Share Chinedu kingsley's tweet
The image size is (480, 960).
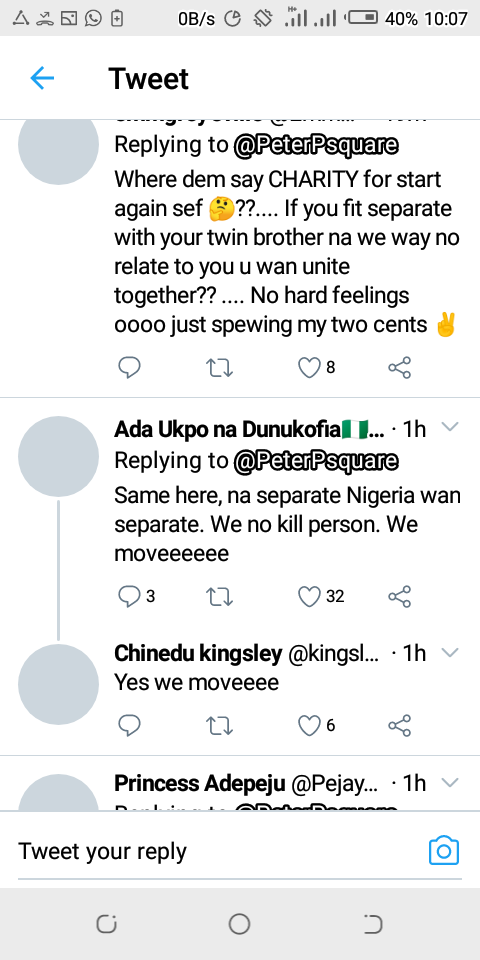(x=400, y=726)
